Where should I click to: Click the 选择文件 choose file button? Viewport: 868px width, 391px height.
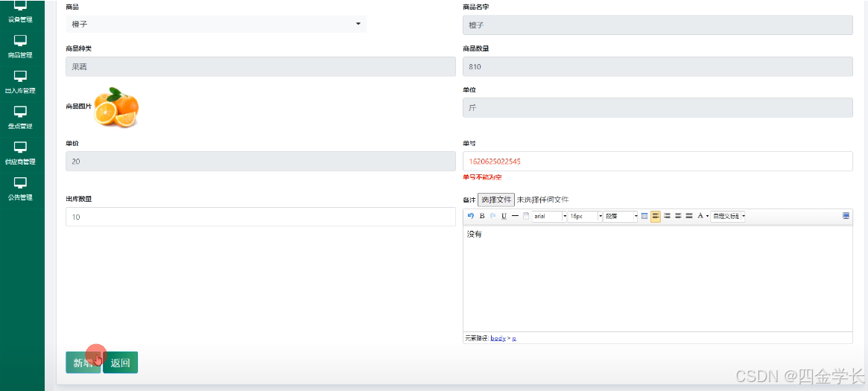tap(496, 199)
